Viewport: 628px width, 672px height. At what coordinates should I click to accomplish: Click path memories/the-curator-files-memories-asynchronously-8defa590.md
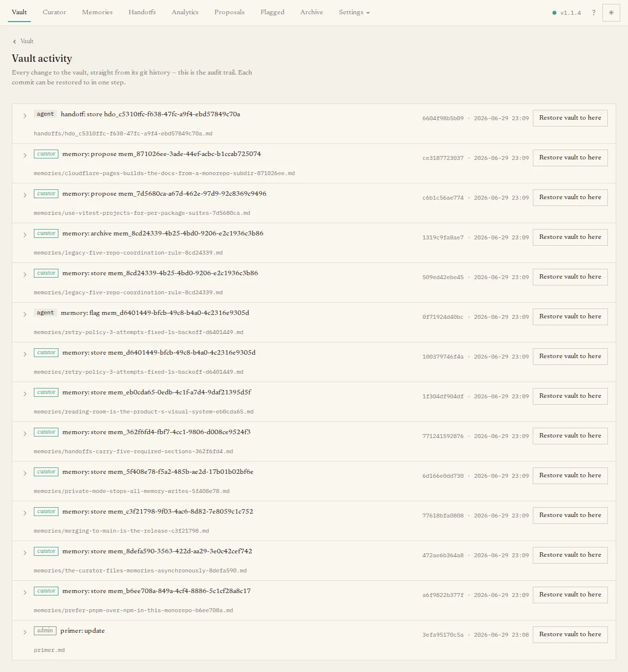click(x=140, y=571)
